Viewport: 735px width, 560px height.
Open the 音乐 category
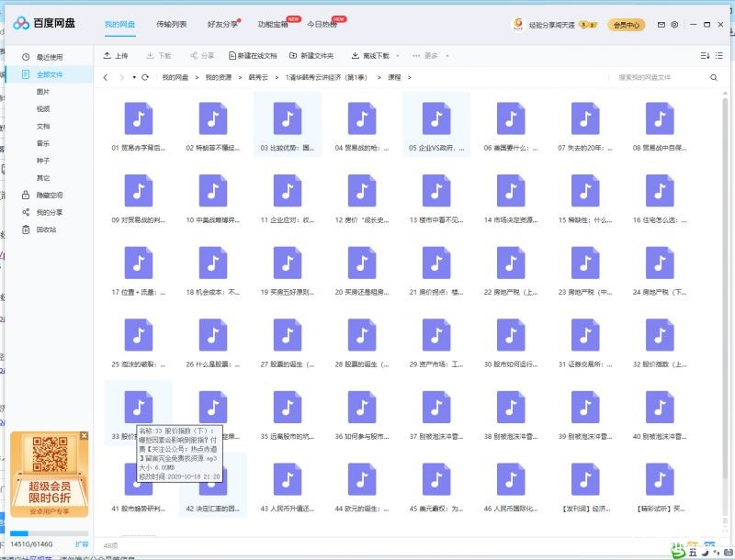pyautogui.click(x=42, y=143)
